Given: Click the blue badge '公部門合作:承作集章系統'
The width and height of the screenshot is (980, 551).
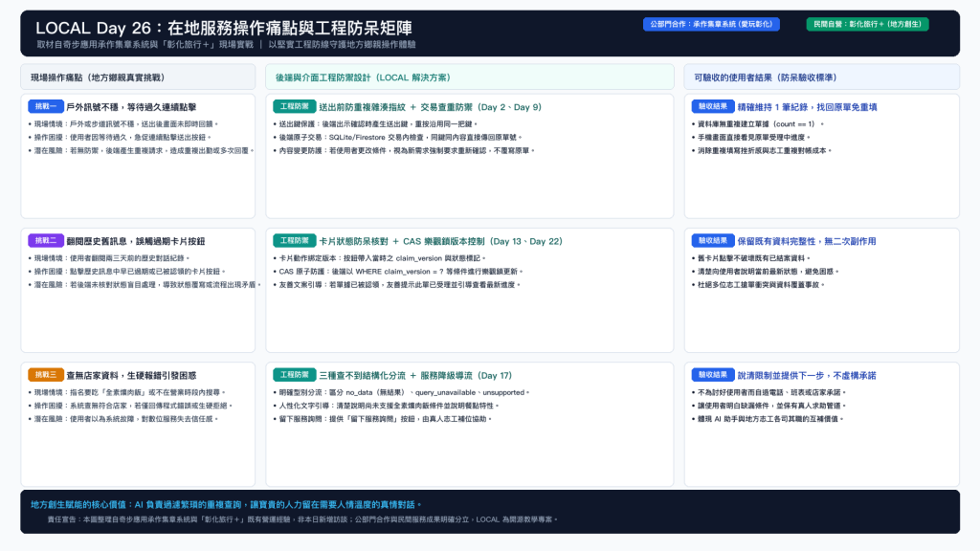Looking at the screenshot, I should [x=711, y=24].
